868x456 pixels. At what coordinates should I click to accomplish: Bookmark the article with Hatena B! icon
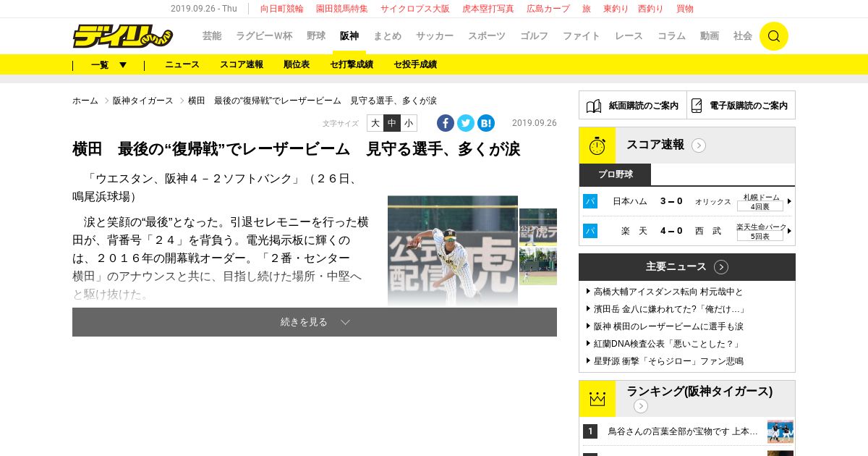(x=486, y=123)
